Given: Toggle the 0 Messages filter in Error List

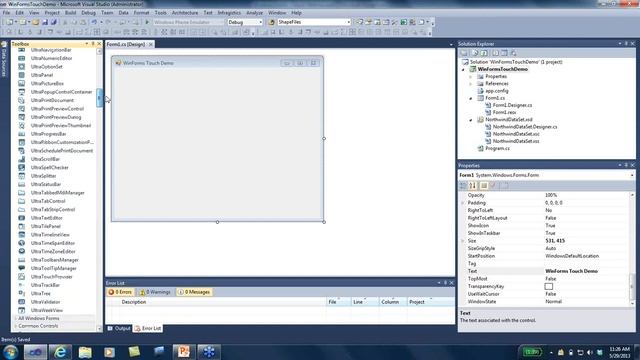Looking at the screenshot, I should coord(194,292).
